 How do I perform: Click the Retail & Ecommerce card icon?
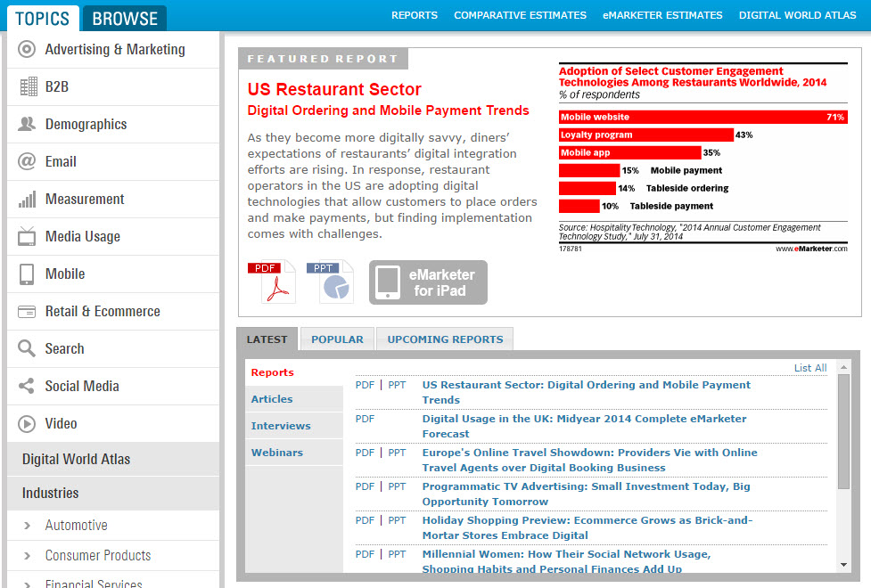tap(27, 312)
